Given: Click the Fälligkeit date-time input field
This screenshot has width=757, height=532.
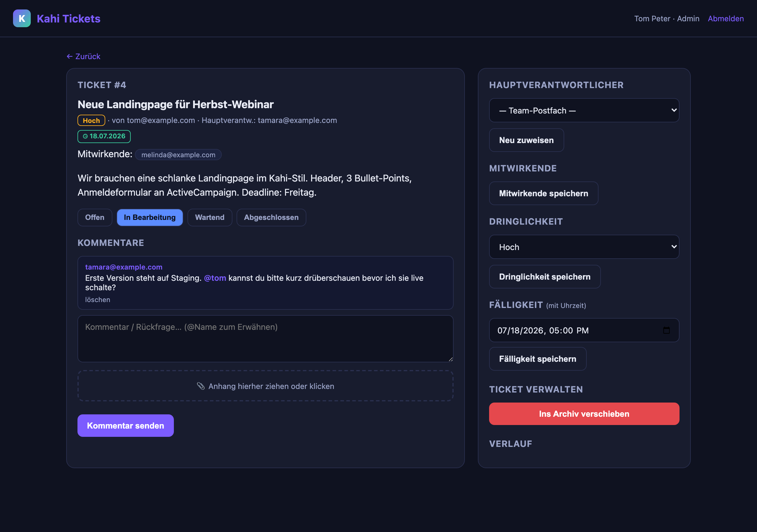Looking at the screenshot, I should [584, 330].
